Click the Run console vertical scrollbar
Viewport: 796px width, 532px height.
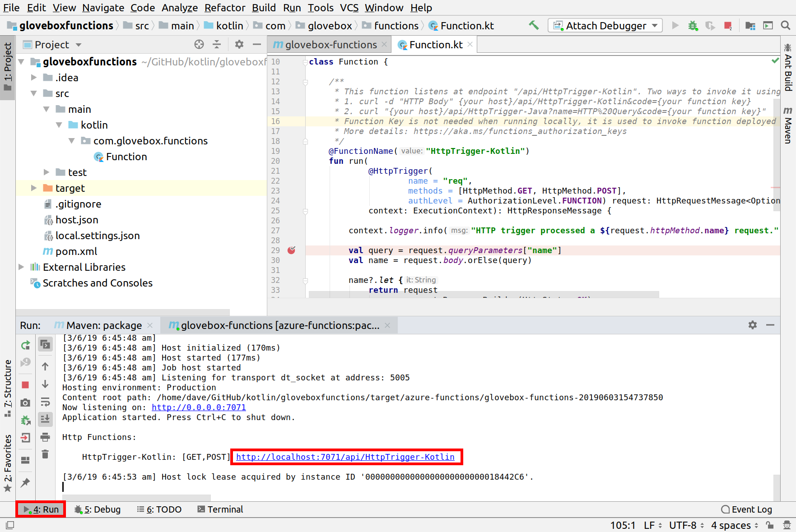[x=777, y=487]
